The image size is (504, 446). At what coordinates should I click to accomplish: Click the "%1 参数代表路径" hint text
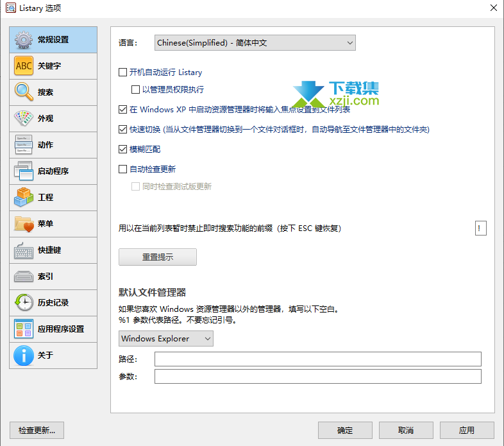[x=178, y=320]
